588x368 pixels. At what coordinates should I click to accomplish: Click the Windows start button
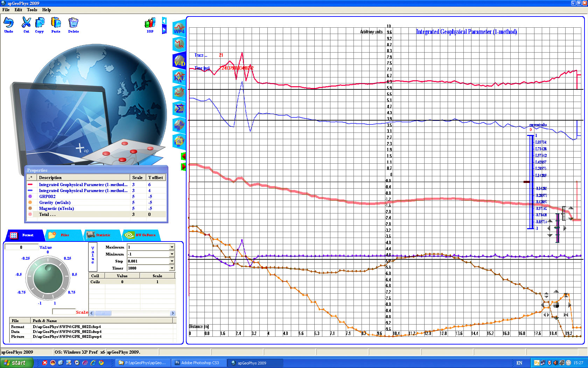pyautogui.click(x=17, y=363)
